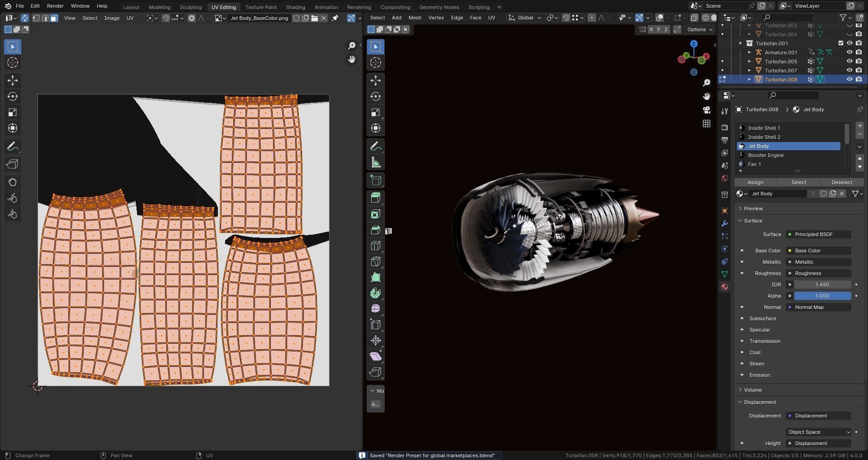Image resolution: width=868 pixels, height=460 pixels.
Task: Open the Mesh menu in 3D viewport
Action: 415,18
